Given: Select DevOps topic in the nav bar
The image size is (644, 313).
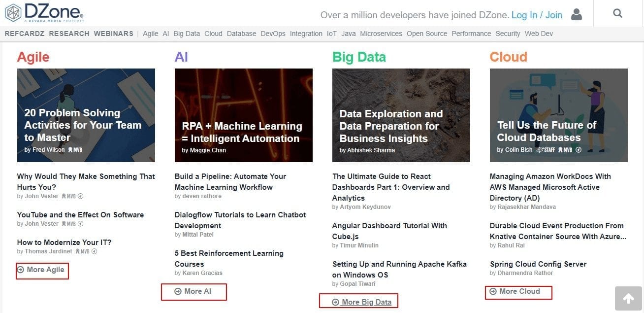Looking at the screenshot, I should point(273,34).
